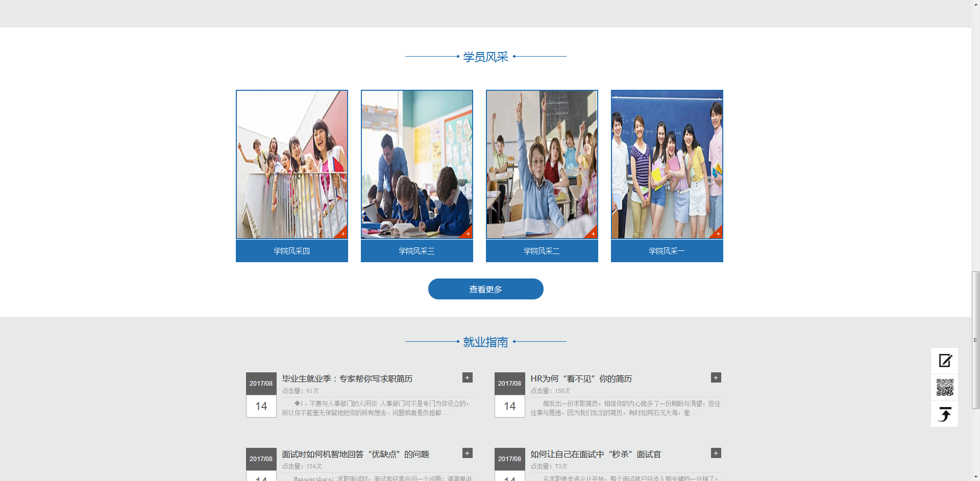Expand plus icon on 学院风采四 photo
Image resolution: width=980 pixels, height=481 pixels.
coord(343,234)
